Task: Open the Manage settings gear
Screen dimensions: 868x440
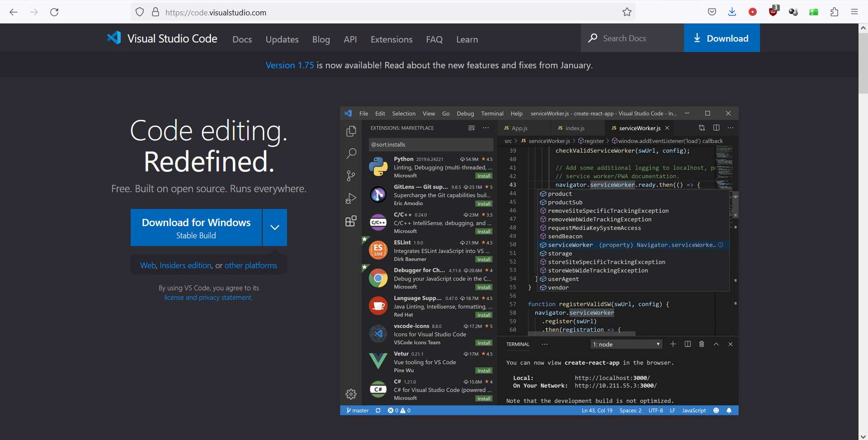Action: [x=351, y=394]
